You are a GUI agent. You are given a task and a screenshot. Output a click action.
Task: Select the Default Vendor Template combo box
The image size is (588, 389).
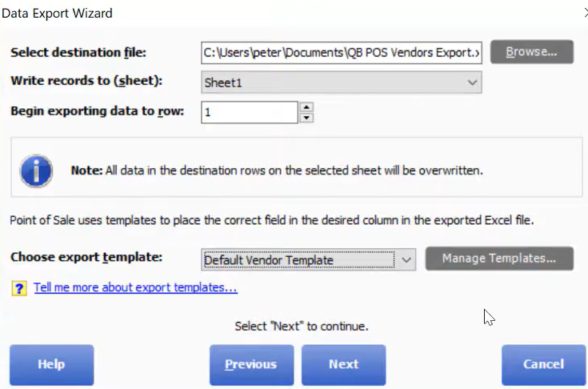click(308, 259)
